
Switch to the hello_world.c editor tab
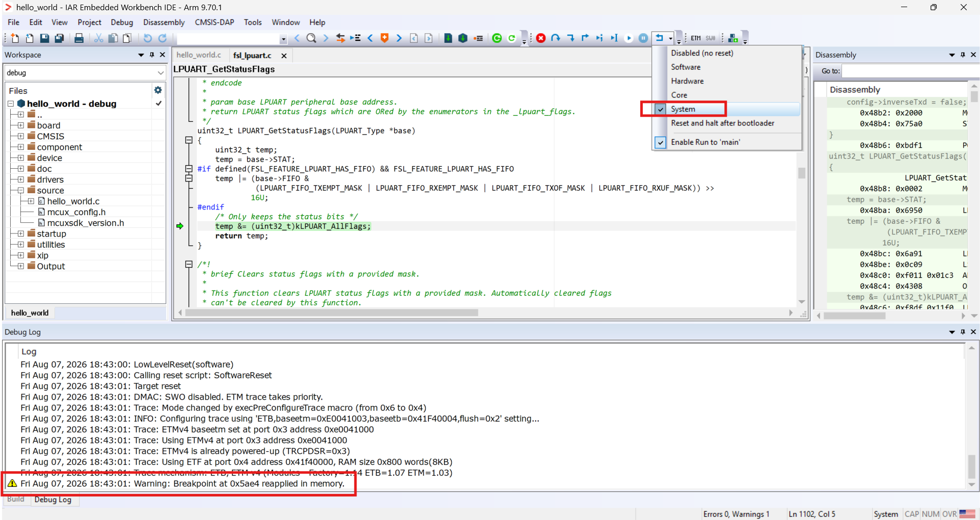[199, 55]
